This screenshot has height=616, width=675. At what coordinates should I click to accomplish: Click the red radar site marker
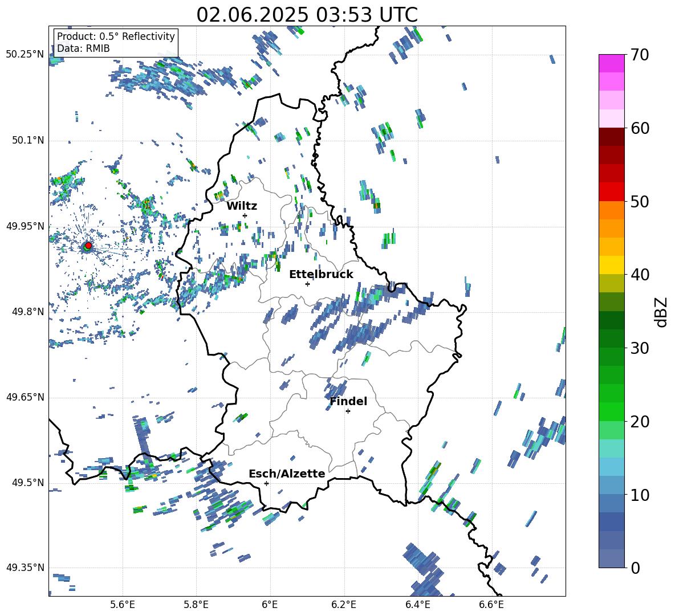pyautogui.click(x=88, y=245)
